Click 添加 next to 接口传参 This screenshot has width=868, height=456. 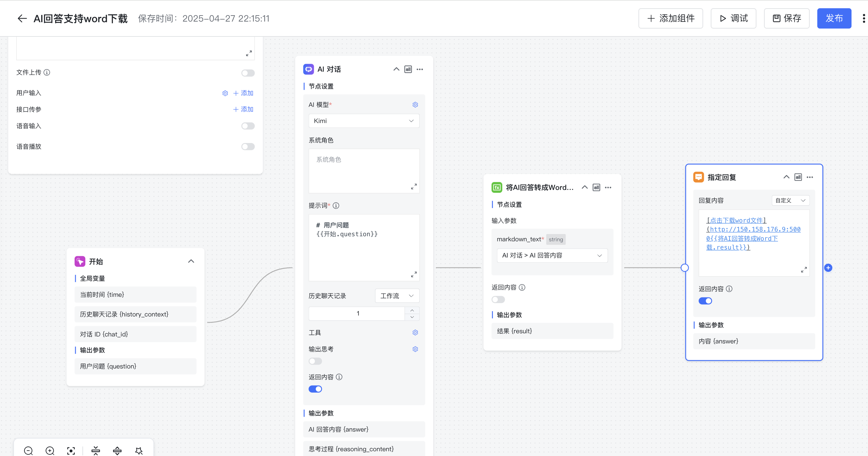point(243,109)
